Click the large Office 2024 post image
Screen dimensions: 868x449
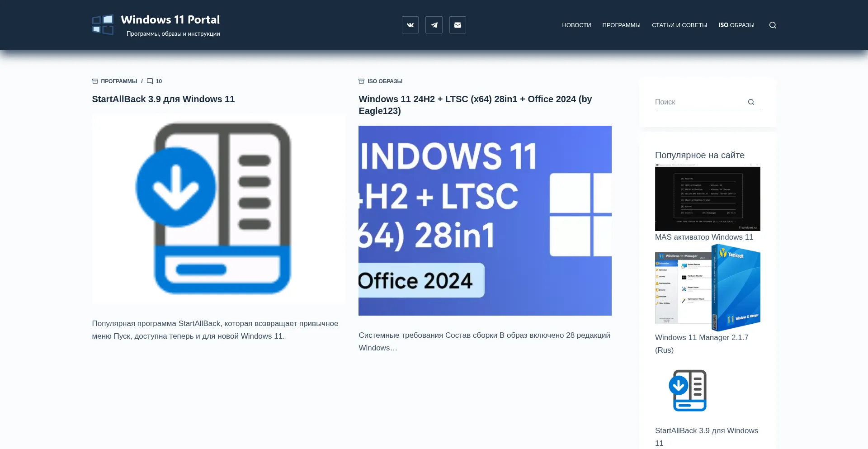485,220
